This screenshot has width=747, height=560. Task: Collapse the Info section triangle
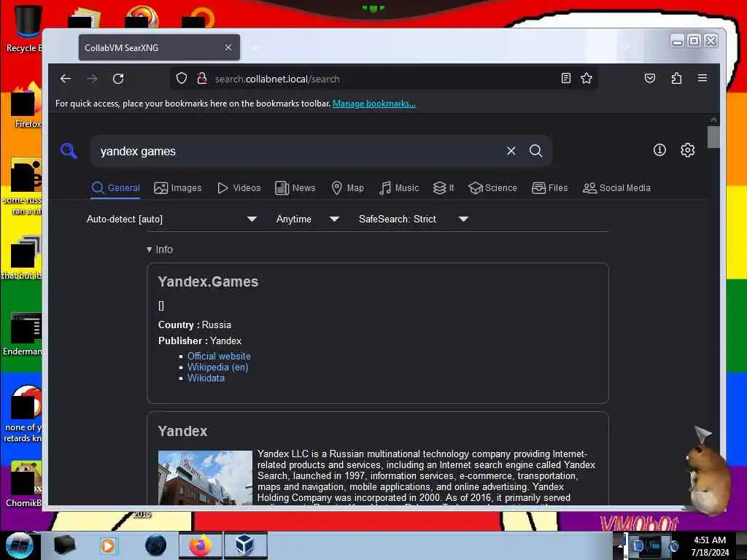click(x=149, y=249)
